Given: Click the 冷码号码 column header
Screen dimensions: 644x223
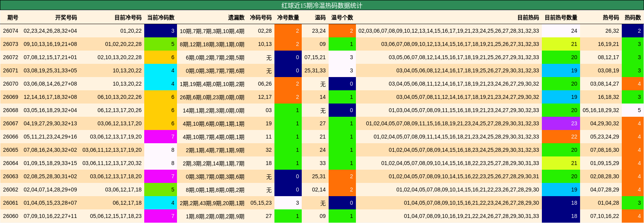Looking at the screenshot, I should [261, 18].
